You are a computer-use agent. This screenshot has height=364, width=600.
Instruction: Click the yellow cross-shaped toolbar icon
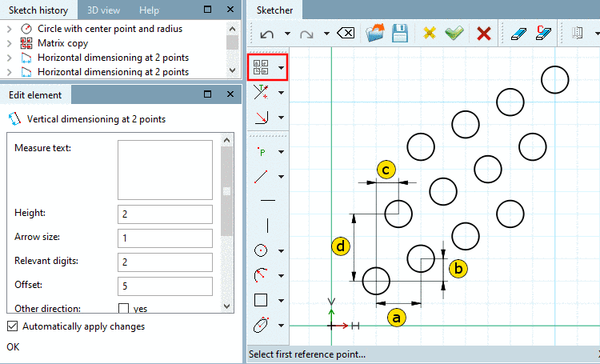click(430, 33)
